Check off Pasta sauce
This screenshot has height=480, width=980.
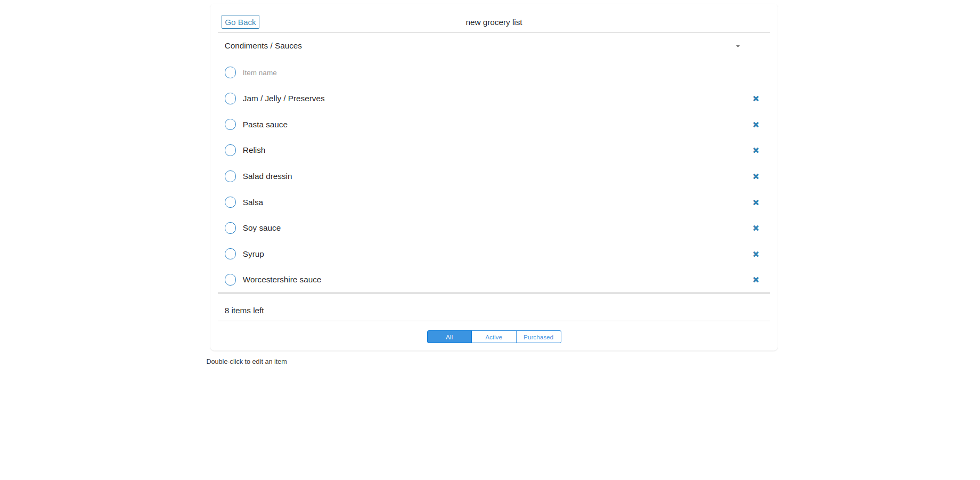(230, 125)
